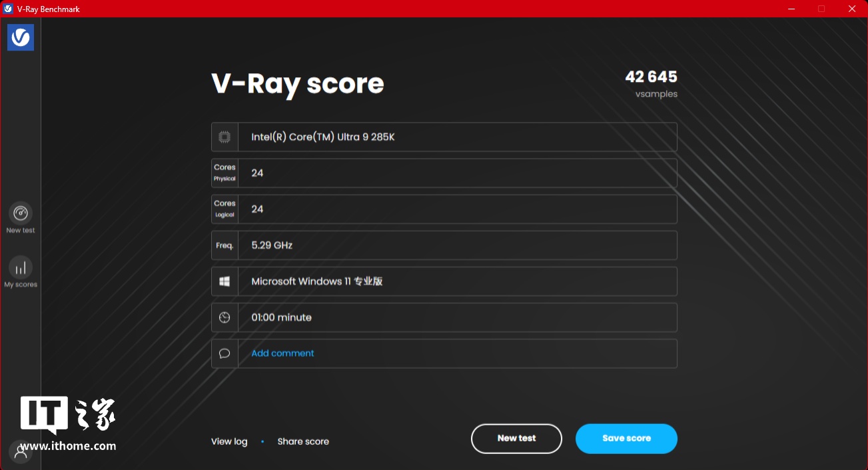Click the 42 645 vsamples score

[651, 77]
